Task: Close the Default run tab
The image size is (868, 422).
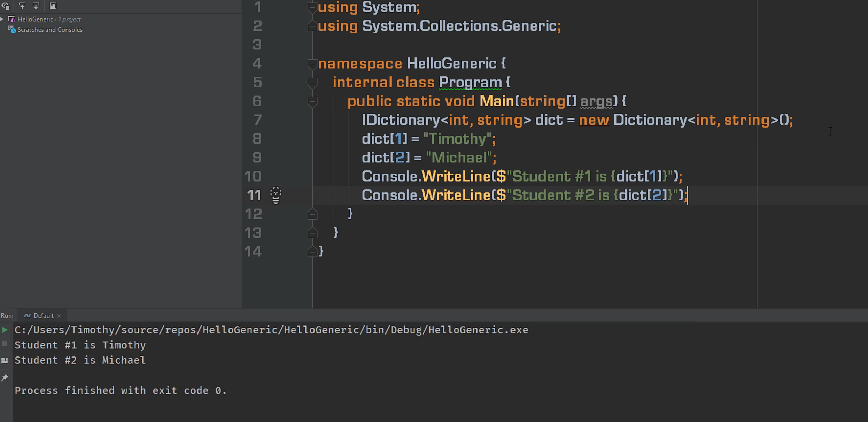Action: [x=59, y=316]
